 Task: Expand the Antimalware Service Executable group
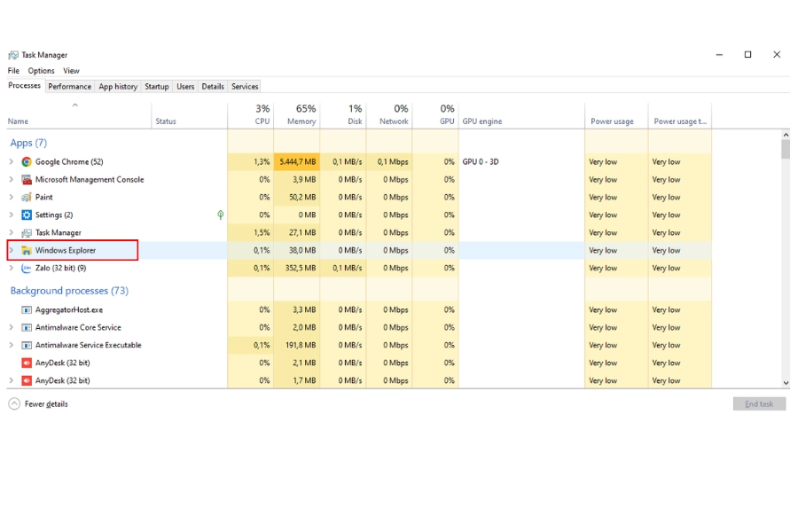[12, 345]
